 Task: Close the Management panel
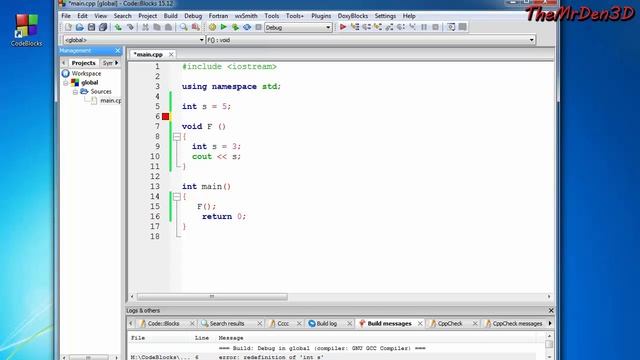[118, 51]
